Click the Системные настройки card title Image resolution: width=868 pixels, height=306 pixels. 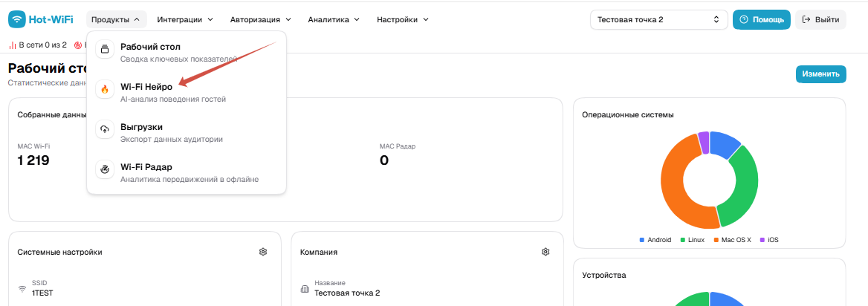coord(59,253)
